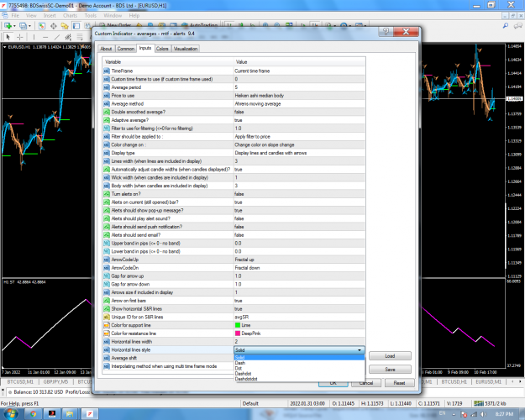525x420 pixels.
Task: Click the New Chart green plus icon
Action: pyautogui.click(x=8, y=26)
